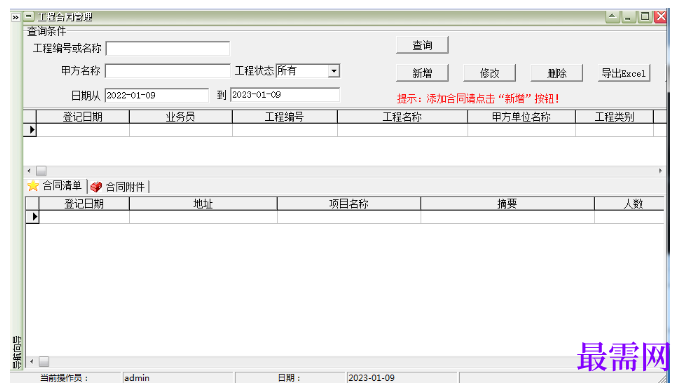Click the 到 end date field
Viewport: 689px width, 388px height.
click(x=285, y=94)
